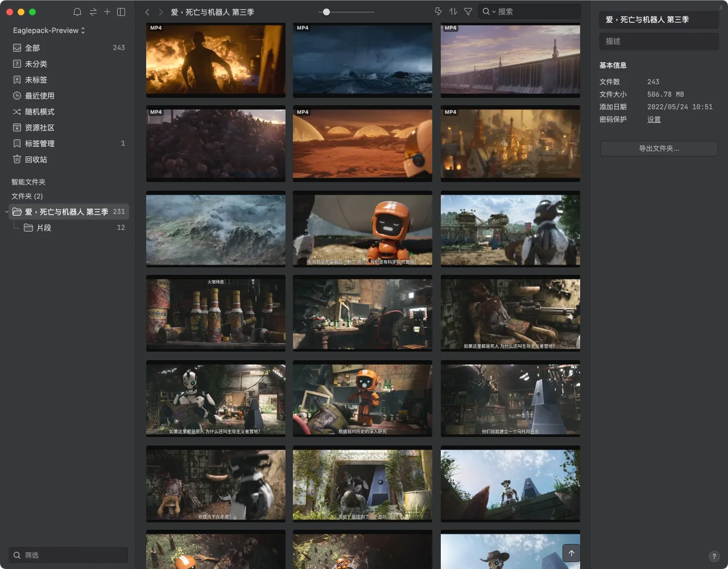Viewport: 728px width, 569px height.
Task: Collapse the 爱，死亡与机器人 第三季 folder triangle
Action: (7, 212)
